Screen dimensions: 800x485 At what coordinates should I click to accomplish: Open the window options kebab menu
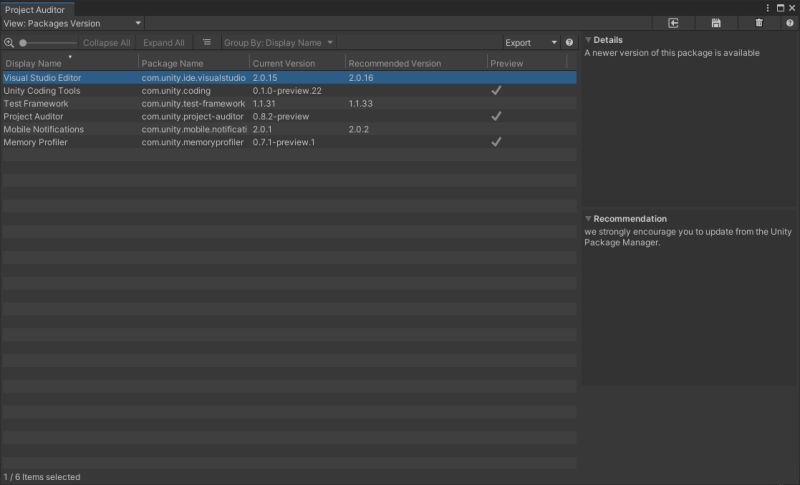click(x=767, y=8)
